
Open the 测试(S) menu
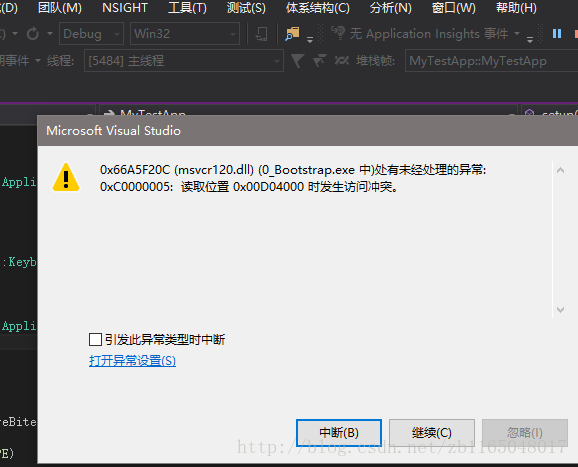click(x=246, y=8)
